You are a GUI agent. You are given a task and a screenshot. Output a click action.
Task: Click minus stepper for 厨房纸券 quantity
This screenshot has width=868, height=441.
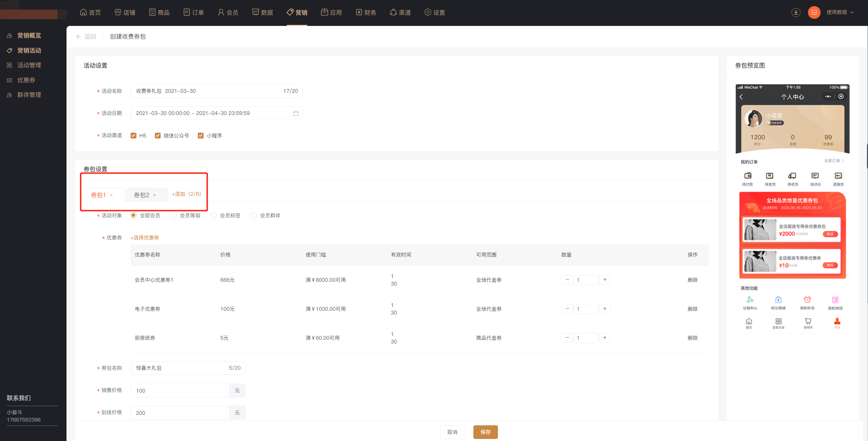point(567,338)
